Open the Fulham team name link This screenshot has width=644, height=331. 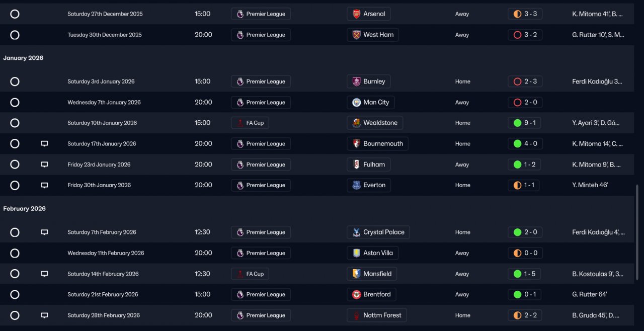374,164
